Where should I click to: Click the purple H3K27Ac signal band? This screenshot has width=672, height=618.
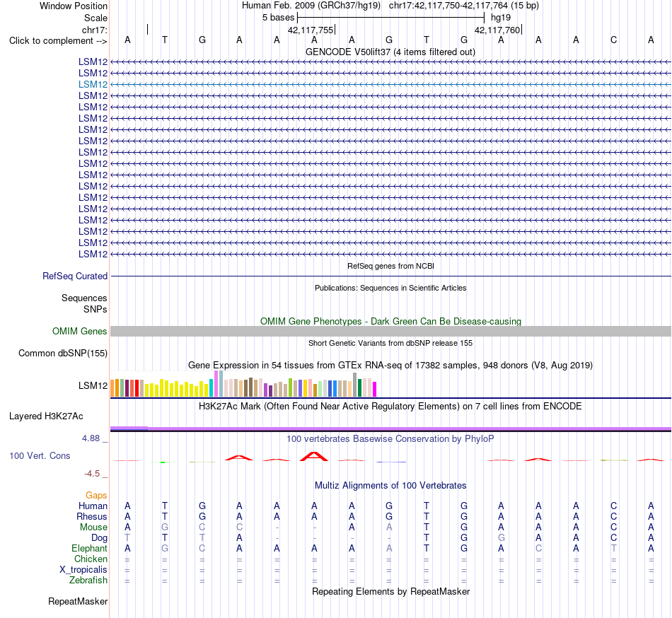click(390, 428)
